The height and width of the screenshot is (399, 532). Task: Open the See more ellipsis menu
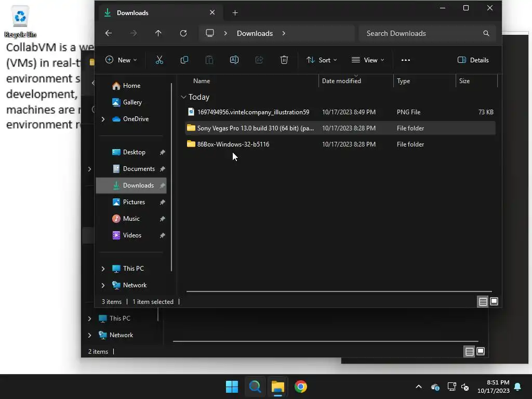(405, 60)
